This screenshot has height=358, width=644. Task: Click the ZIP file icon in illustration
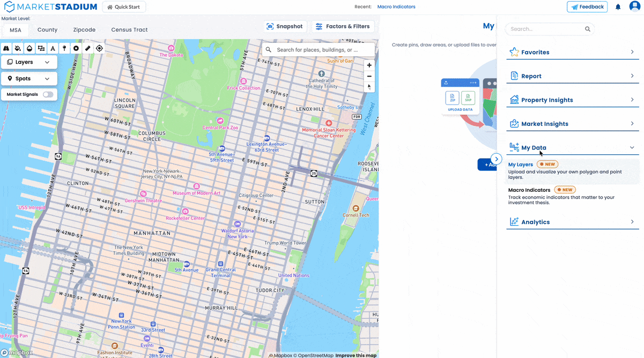(453, 98)
